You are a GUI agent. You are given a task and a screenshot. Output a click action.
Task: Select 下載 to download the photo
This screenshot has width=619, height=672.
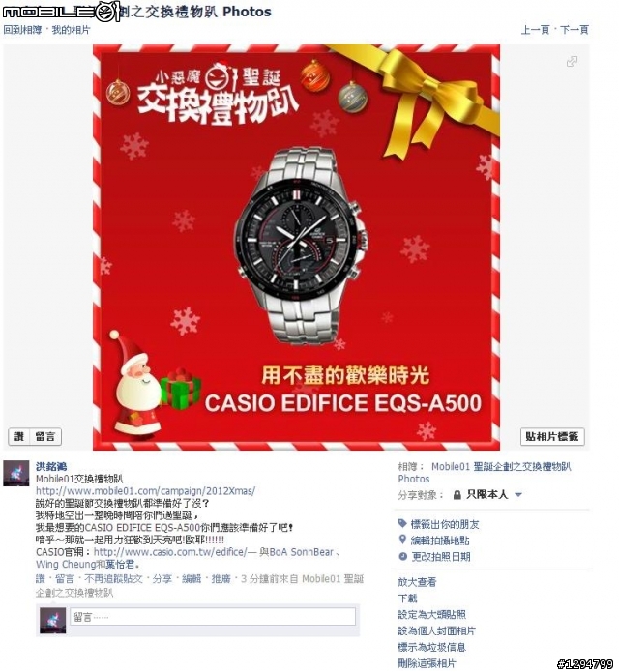407,598
